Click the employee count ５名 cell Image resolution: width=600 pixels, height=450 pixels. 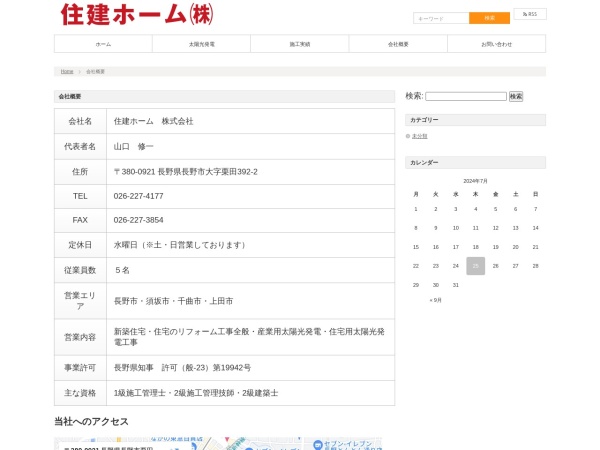tap(251, 270)
